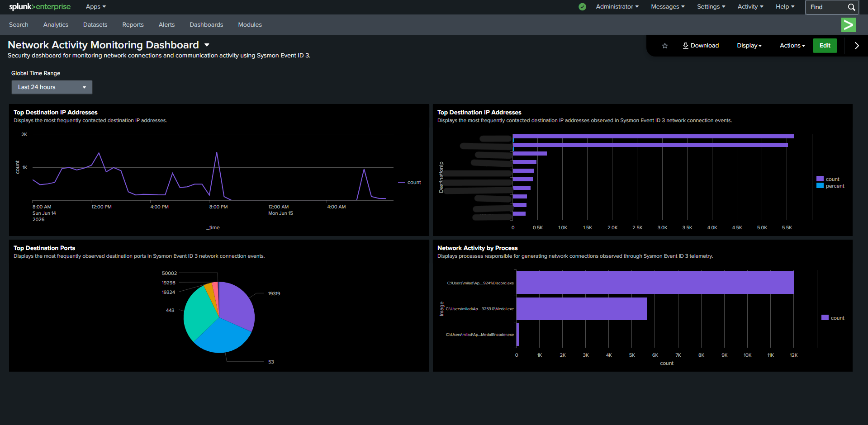Click the Splunk enterprise logo

[x=40, y=7]
